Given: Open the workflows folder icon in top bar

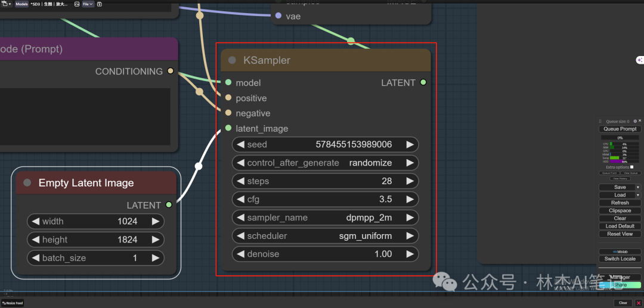Looking at the screenshot, I should click(5, 4).
